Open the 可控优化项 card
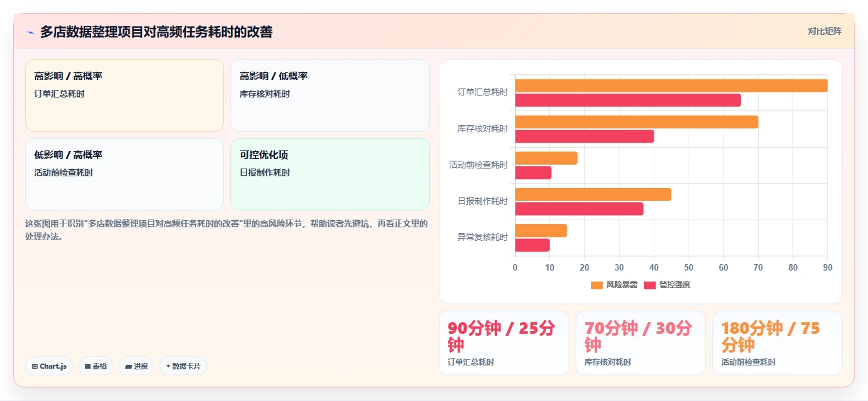The height and width of the screenshot is (401, 868). (x=330, y=174)
